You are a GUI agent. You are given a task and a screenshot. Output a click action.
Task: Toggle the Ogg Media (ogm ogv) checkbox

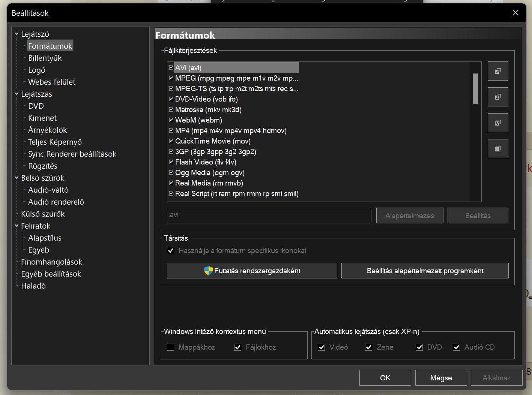[171, 172]
